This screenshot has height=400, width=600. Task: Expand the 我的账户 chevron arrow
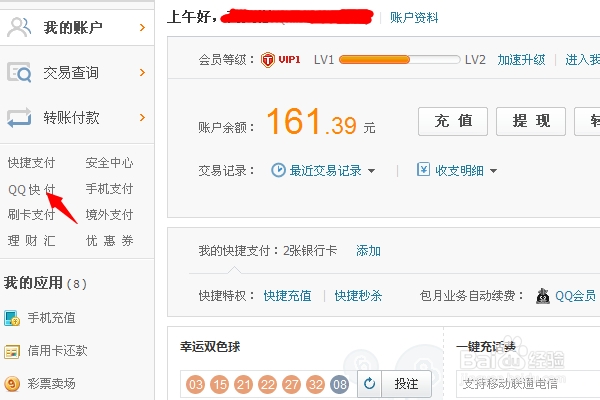(142, 28)
